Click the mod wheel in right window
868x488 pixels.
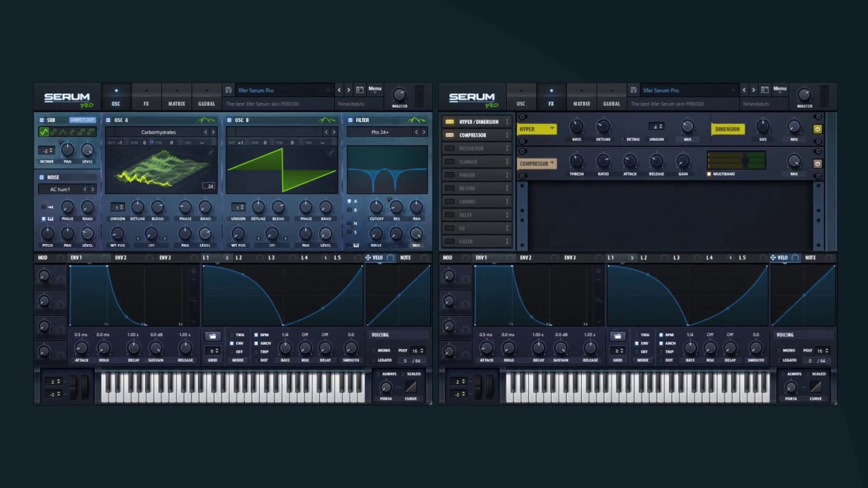(488, 387)
